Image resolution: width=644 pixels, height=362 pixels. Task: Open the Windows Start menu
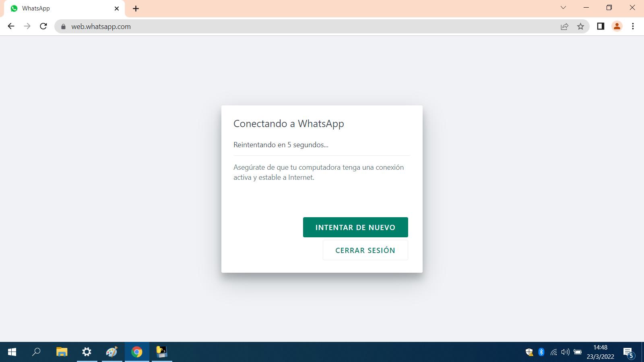[x=12, y=352]
